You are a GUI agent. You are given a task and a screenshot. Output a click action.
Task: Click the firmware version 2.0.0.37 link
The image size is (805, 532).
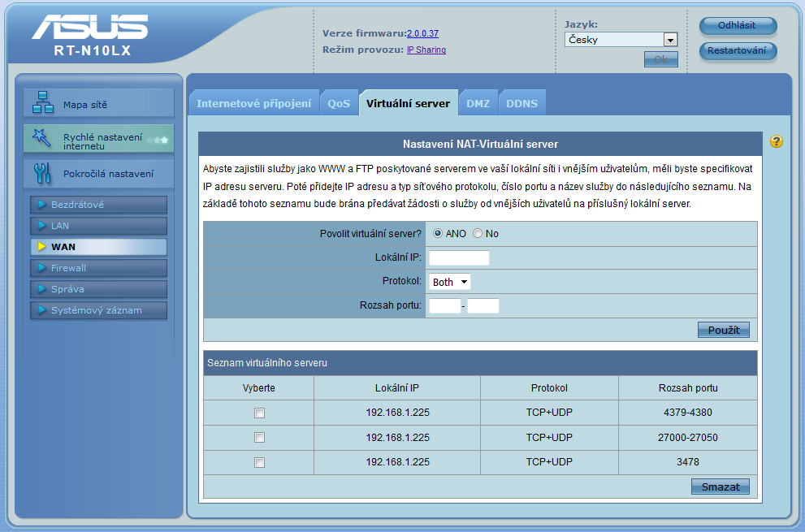pos(422,33)
